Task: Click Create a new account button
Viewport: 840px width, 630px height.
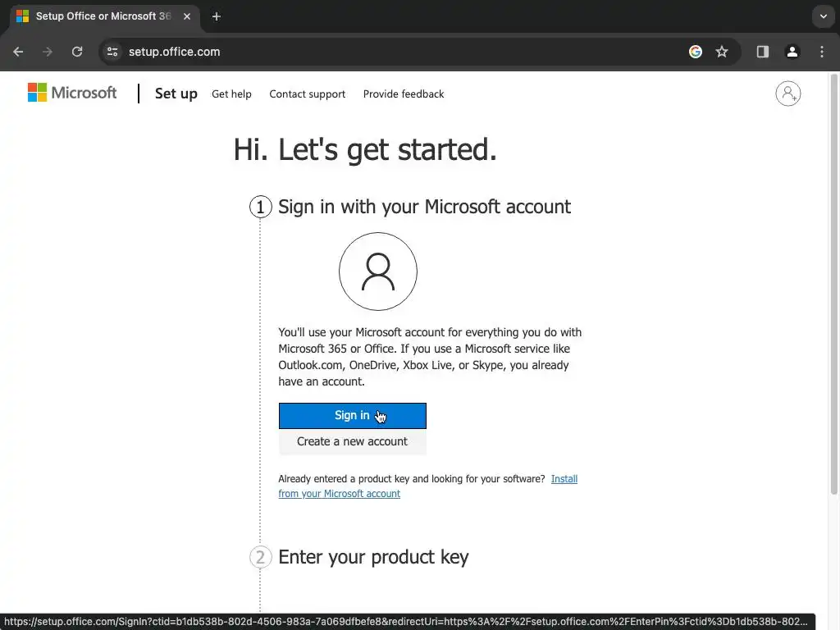Action: [x=353, y=441]
